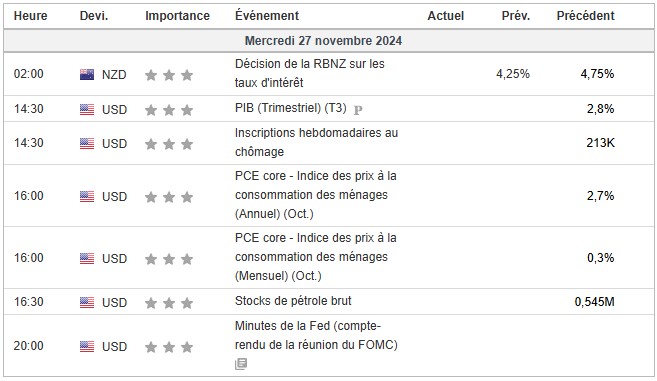The width and height of the screenshot is (657, 381).
Task: Open Stocks de pétrole brut event
Action: point(293,301)
